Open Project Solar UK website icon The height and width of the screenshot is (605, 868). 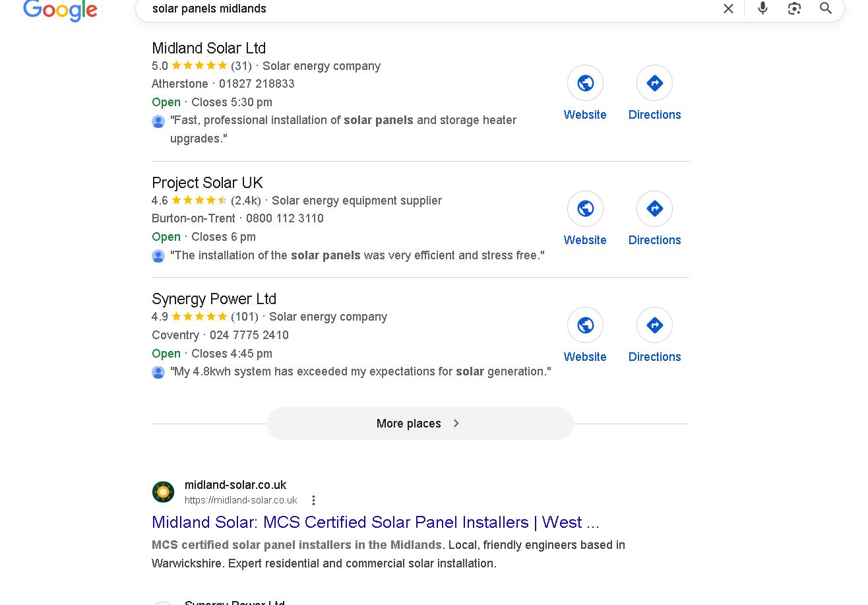[x=585, y=209]
